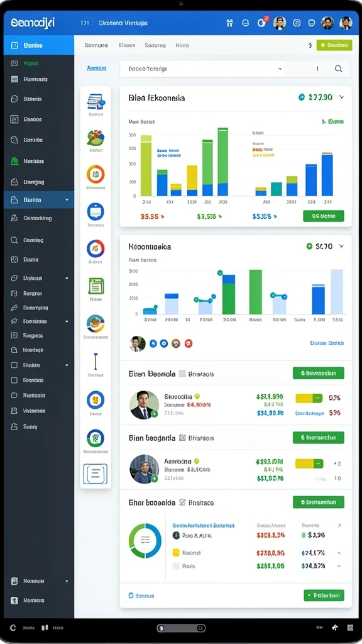Click the magnifying glass search icon

tap(339, 69)
